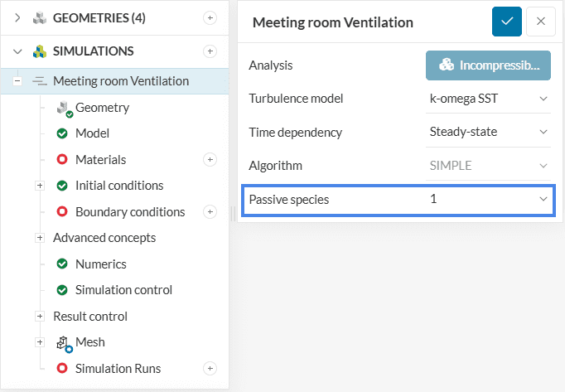Click the Mesh icon in the tree

(x=64, y=342)
